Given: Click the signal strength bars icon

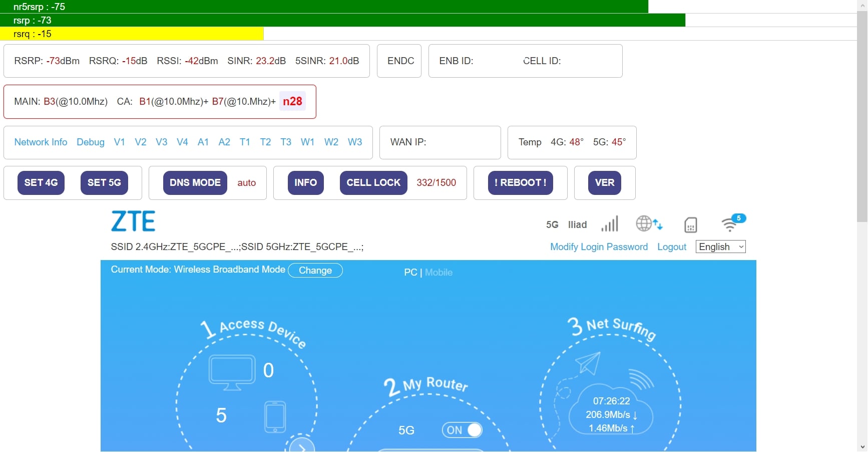Looking at the screenshot, I should point(610,224).
